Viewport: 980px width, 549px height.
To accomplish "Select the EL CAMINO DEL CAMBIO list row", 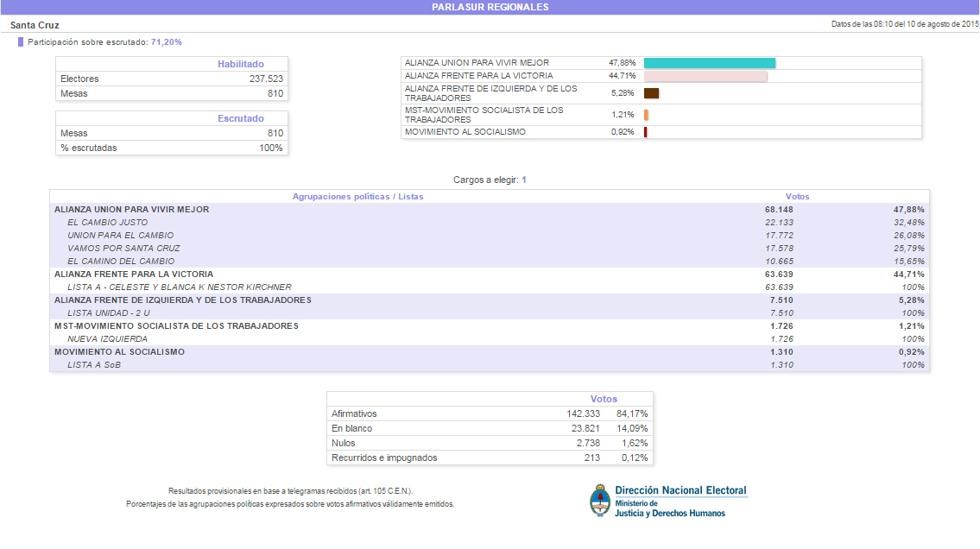I will click(490, 261).
